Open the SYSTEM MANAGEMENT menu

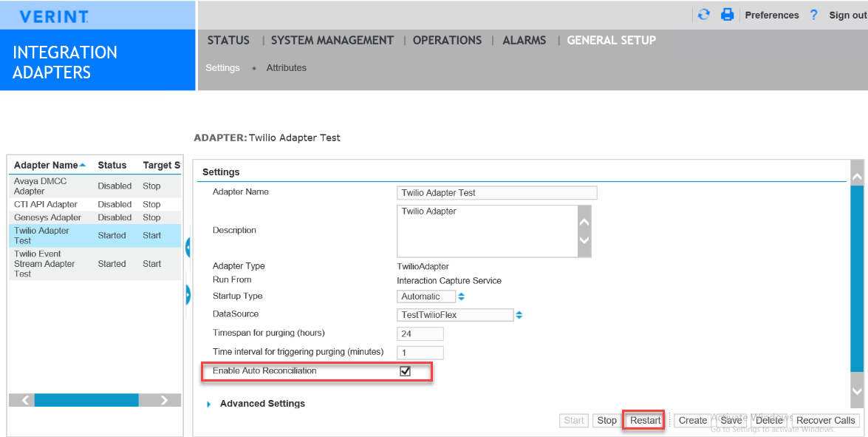click(332, 41)
